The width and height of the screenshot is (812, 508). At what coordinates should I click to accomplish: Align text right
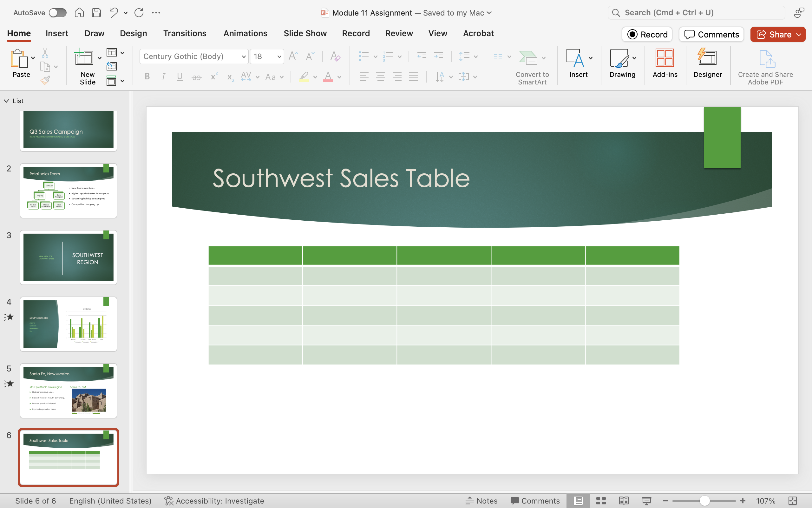pos(397,77)
